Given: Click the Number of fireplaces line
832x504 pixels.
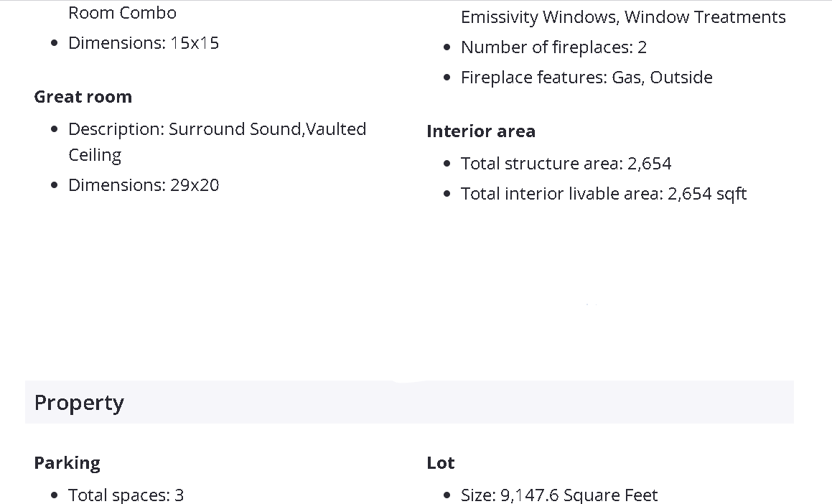Looking at the screenshot, I should click(x=553, y=47).
